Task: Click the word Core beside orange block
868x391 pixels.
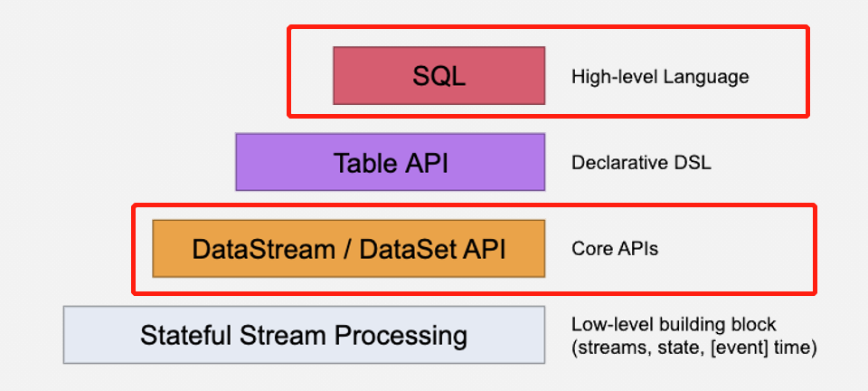Action: pyautogui.click(x=589, y=248)
